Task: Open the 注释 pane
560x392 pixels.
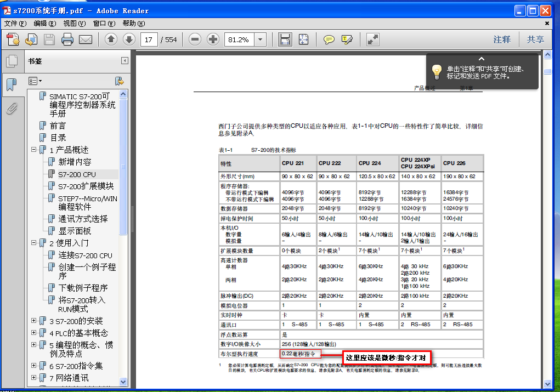Action: tap(502, 39)
